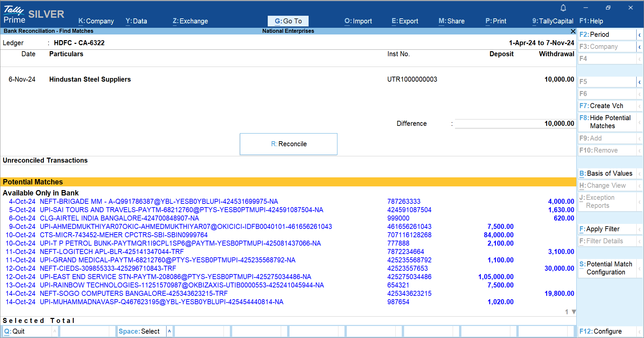
Task: Expand the arrow next to Space: Select
Action: tap(170, 331)
